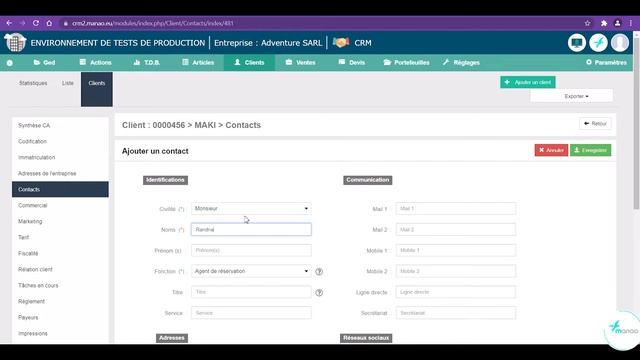640x360 pixels.
Task: Open the Ventes menu
Action: (x=300, y=62)
